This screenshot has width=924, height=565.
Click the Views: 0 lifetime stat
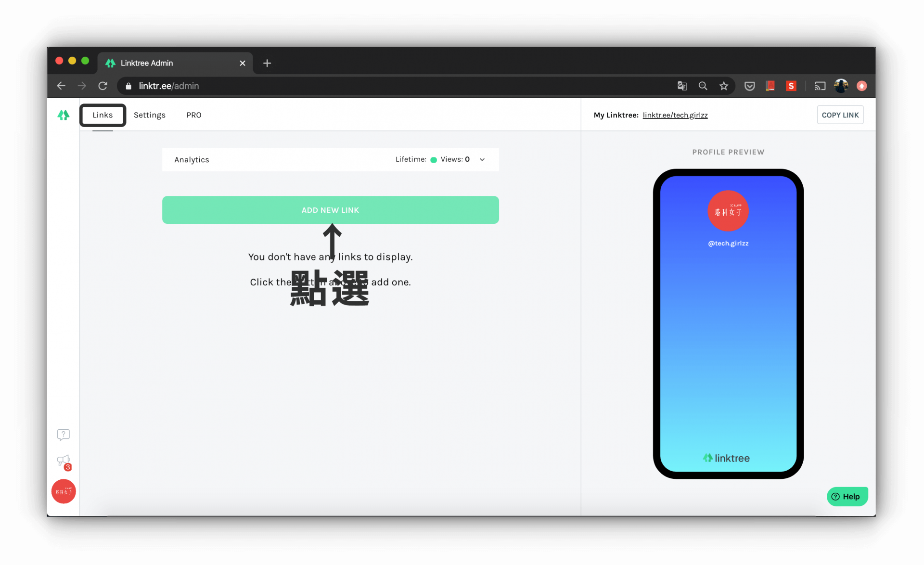click(x=455, y=159)
